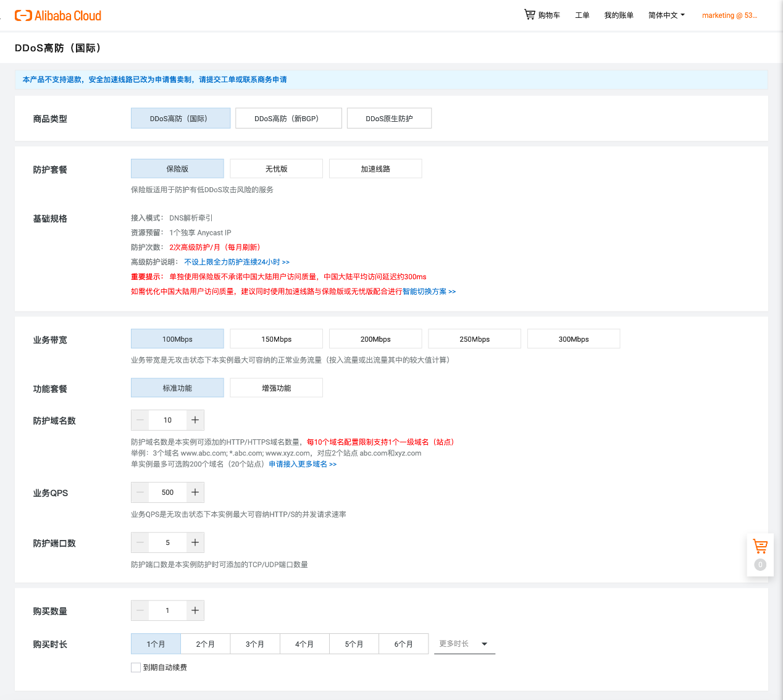Increase 业务QPS with plus button
The width and height of the screenshot is (783, 700).
pyautogui.click(x=195, y=492)
